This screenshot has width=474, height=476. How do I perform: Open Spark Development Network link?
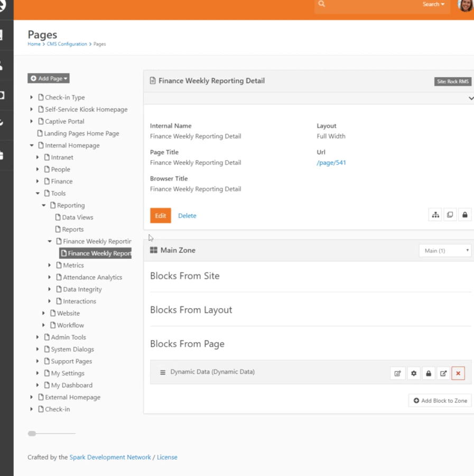tap(110, 457)
